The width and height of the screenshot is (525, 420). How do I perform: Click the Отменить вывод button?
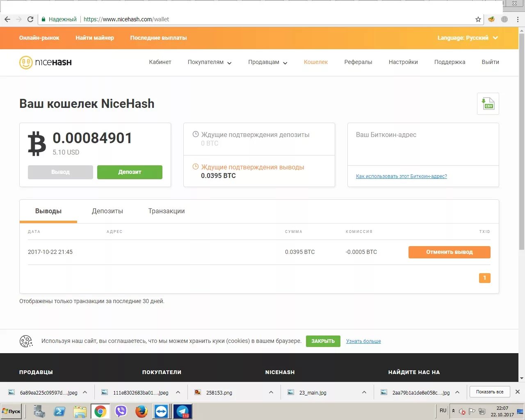pos(449,252)
